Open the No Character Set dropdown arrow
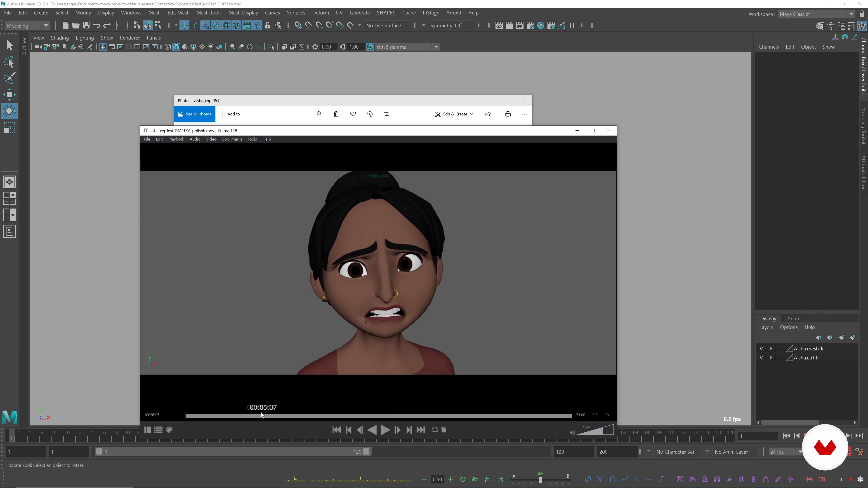This screenshot has height=488, width=868. (649, 452)
